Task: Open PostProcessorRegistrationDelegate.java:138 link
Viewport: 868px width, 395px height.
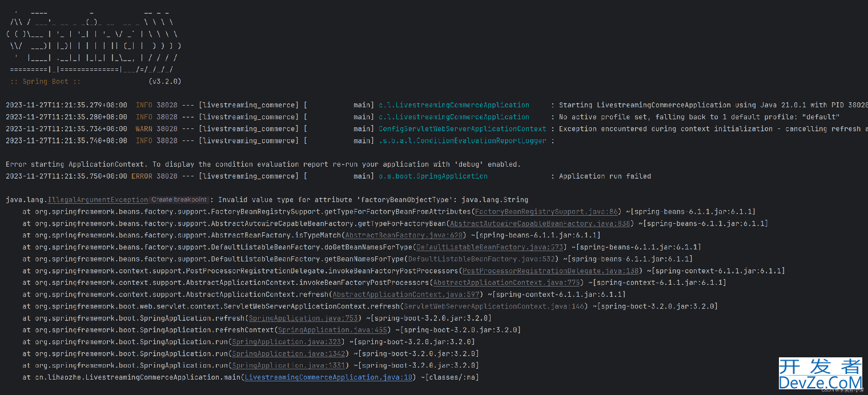Action: 550,271
